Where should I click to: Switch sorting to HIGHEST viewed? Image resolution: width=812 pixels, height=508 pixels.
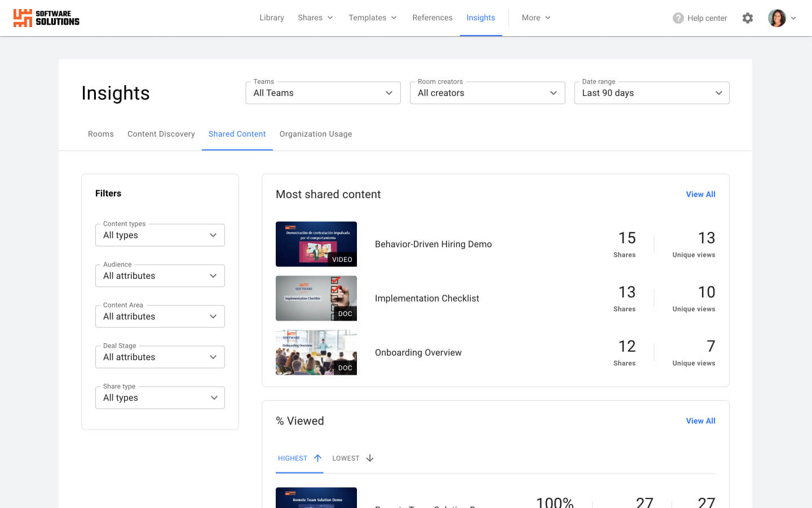[293, 458]
